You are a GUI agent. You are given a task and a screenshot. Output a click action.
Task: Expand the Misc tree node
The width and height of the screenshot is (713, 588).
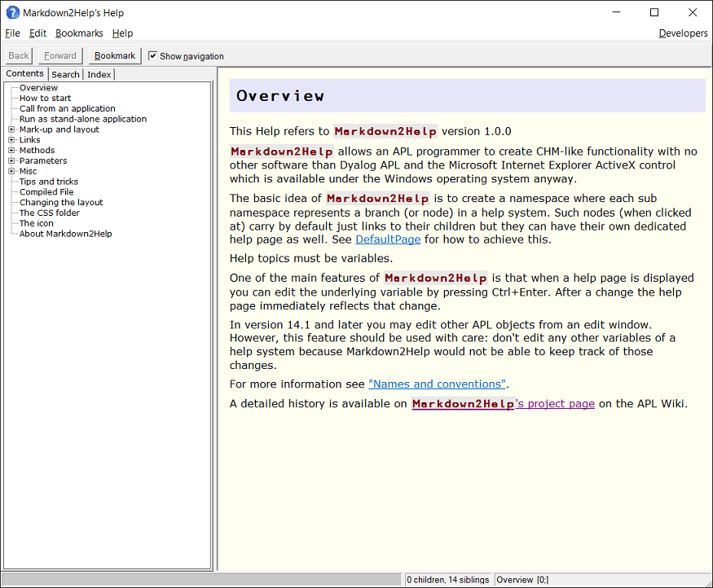click(x=11, y=171)
